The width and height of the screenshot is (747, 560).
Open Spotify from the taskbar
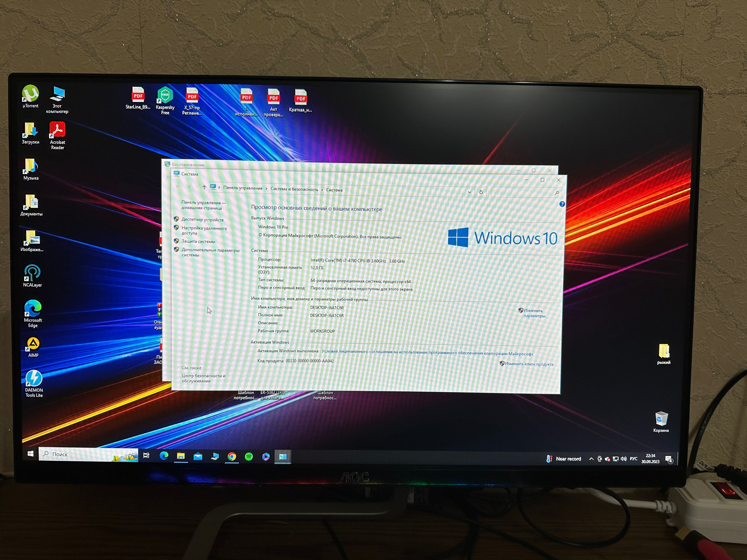click(x=249, y=457)
